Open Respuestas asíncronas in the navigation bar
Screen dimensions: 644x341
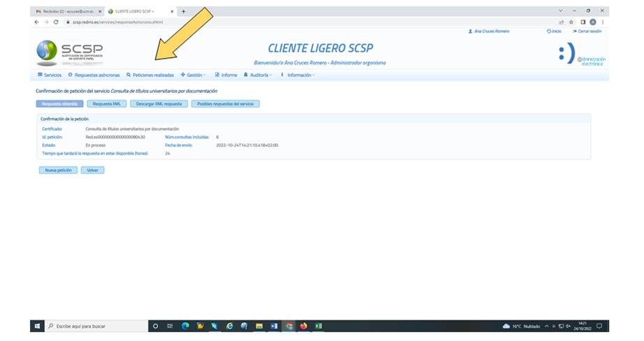pos(94,75)
